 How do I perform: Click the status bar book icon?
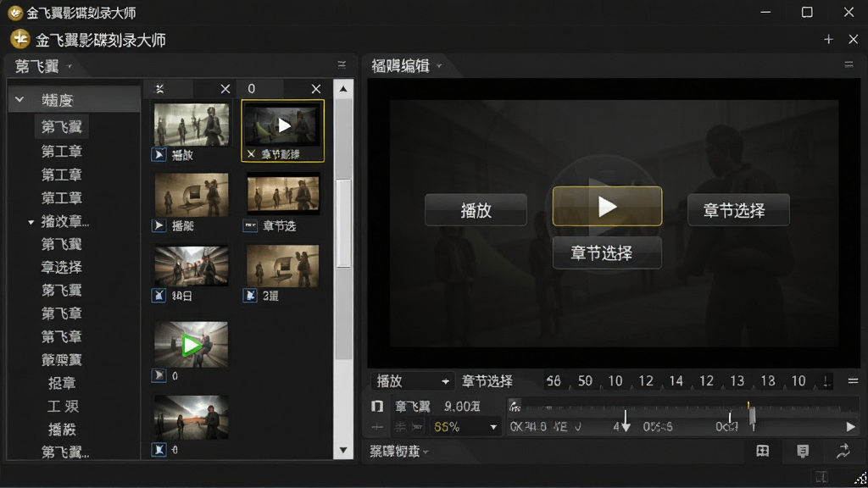821,476
